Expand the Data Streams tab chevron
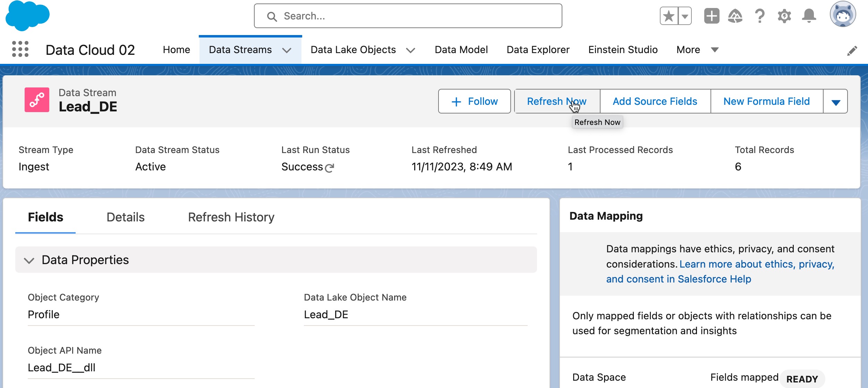Screen dimensions: 868x388 tap(287, 51)
